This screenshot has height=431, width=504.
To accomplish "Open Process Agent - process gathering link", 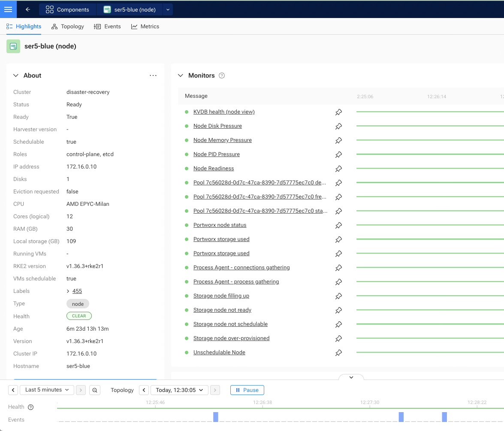I will 236,282.
